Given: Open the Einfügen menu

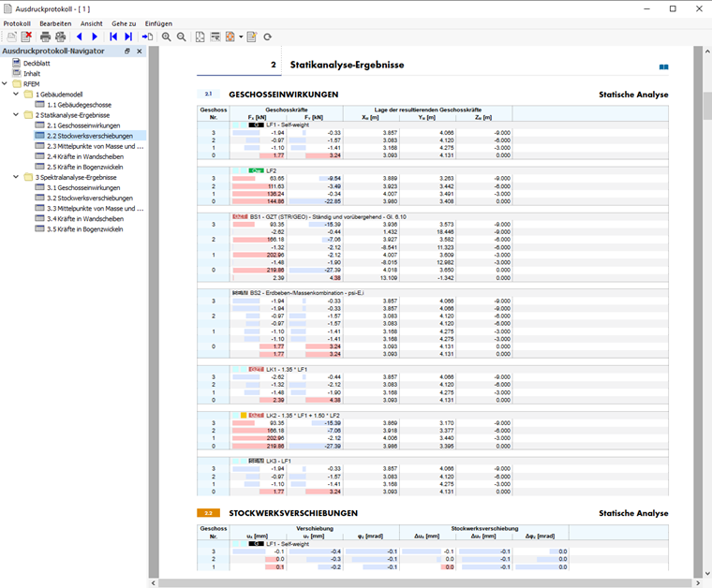Looking at the screenshot, I should click(x=158, y=23).
